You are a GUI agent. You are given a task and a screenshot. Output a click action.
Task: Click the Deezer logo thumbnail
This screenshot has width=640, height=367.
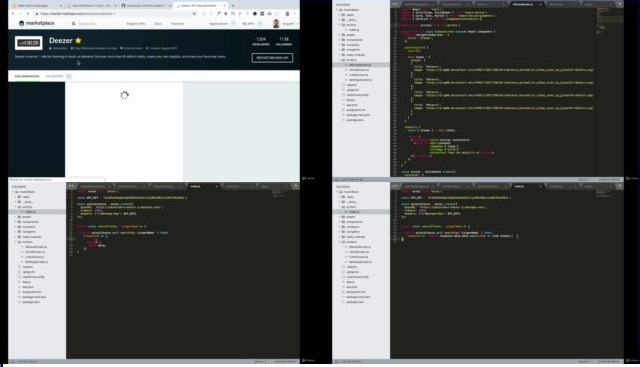[29, 43]
